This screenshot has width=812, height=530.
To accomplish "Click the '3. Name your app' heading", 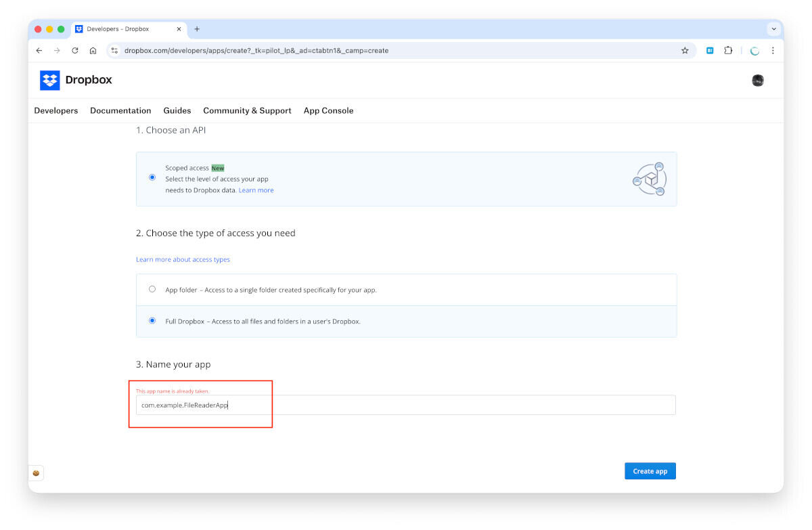I will tap(173, 364).
